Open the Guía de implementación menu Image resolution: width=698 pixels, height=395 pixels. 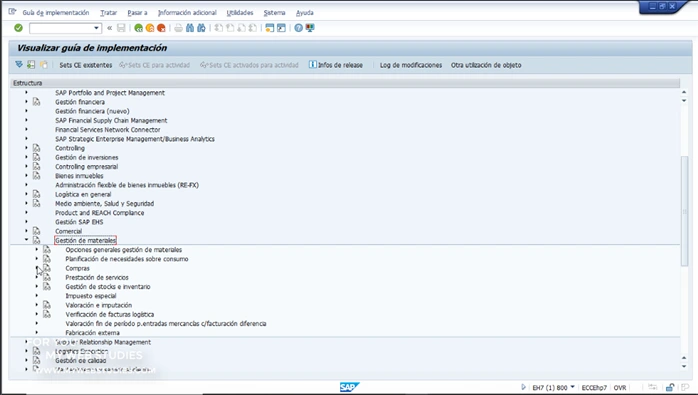56,12
